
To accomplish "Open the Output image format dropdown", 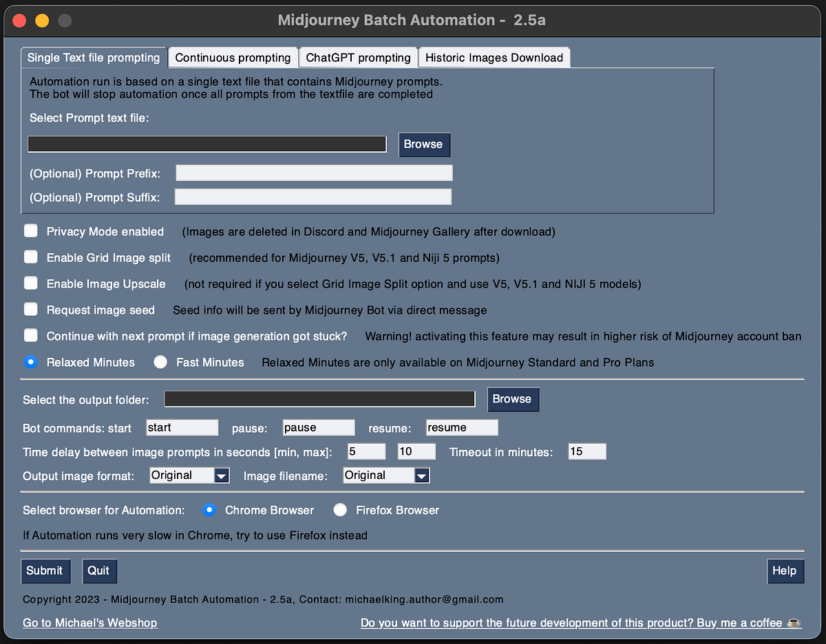I will tap(221, 475).
